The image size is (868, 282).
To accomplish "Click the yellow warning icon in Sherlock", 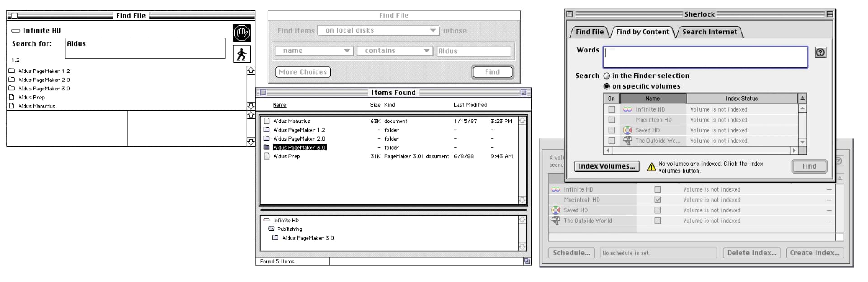I will (651, 167).
